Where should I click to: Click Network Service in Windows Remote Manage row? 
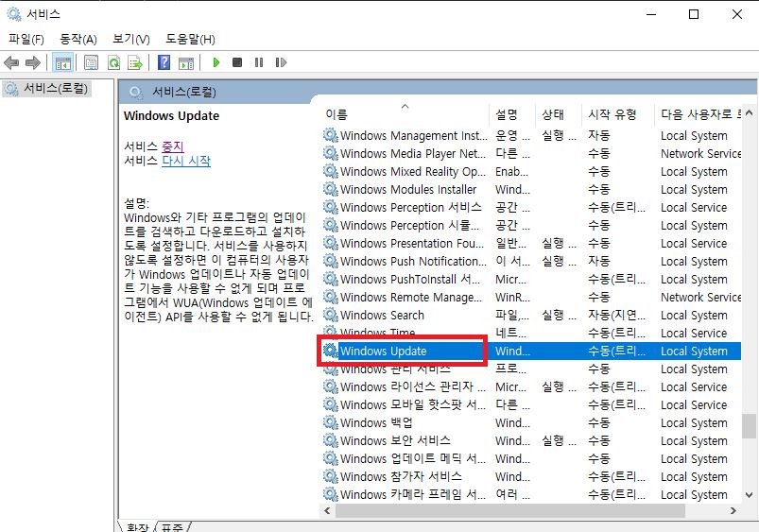pos(701,297)
